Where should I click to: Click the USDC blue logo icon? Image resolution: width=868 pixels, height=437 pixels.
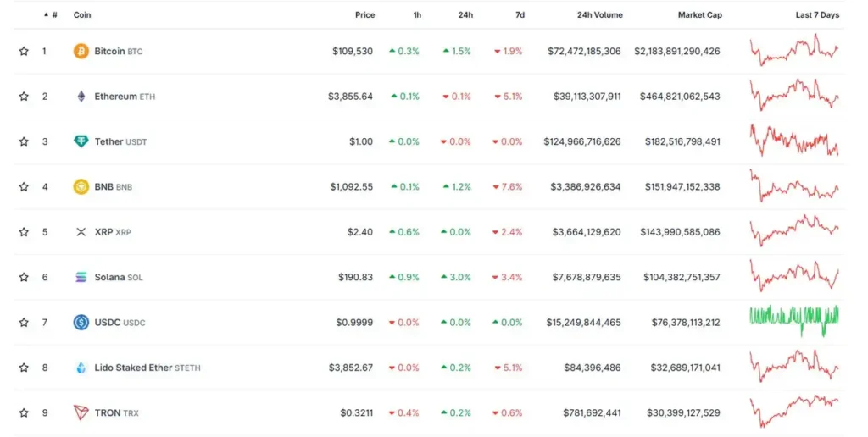click(81, 322)
